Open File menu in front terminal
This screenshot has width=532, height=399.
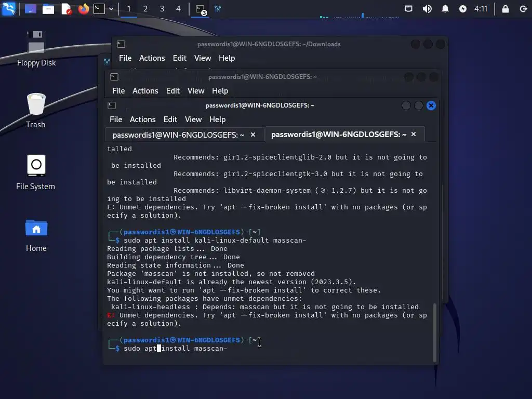point(116,119)
